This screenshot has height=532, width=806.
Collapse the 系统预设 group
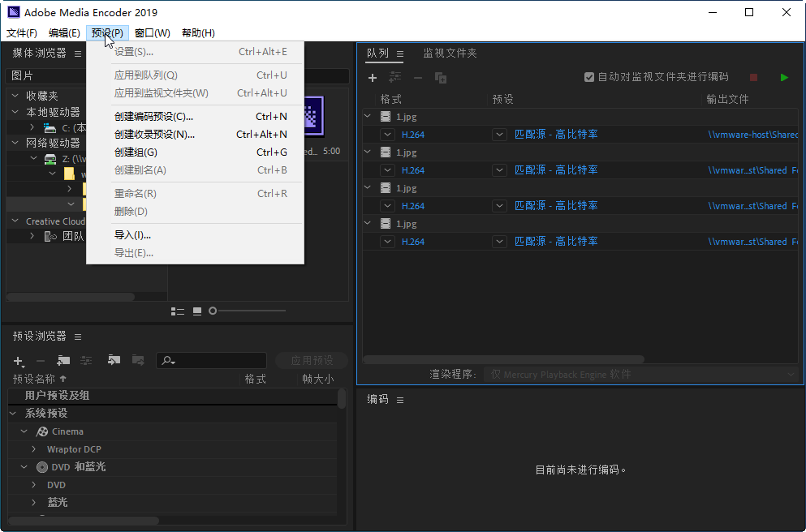click(13, 414)
